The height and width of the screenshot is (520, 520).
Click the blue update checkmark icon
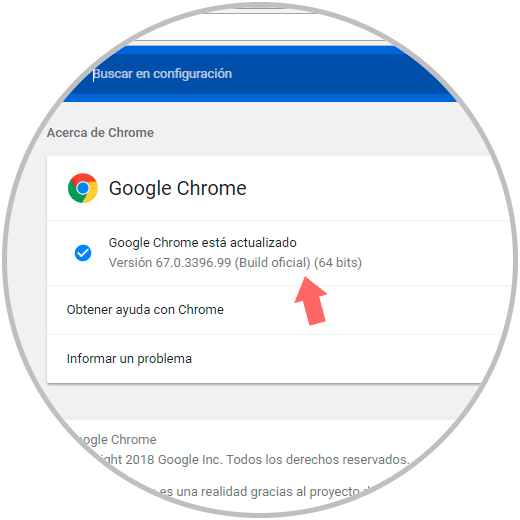83,253
